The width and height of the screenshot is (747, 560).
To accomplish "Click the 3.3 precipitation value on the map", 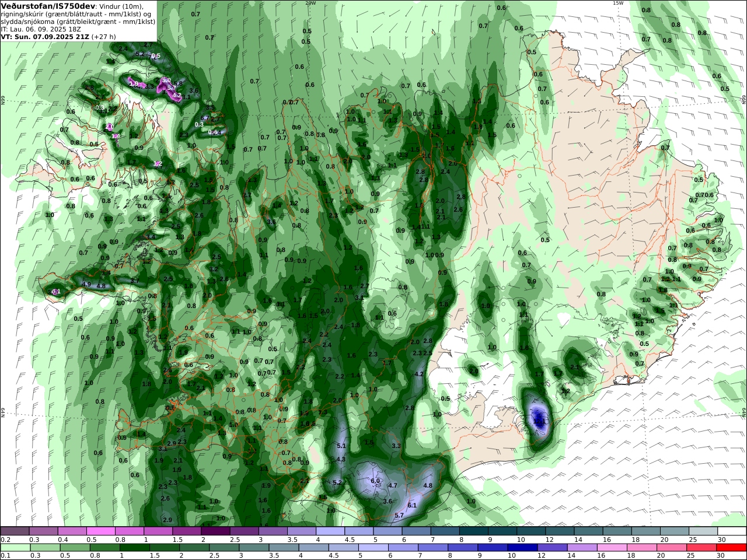I will [396, 446].
